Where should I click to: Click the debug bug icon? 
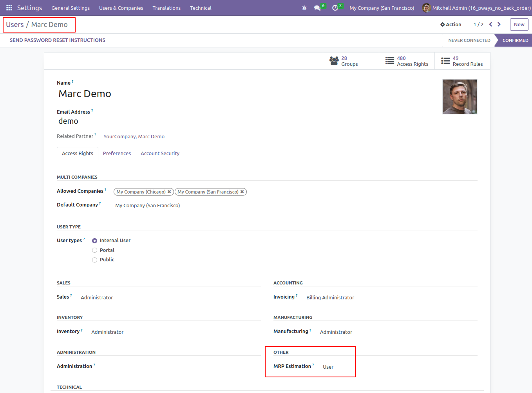pos(304,8)
